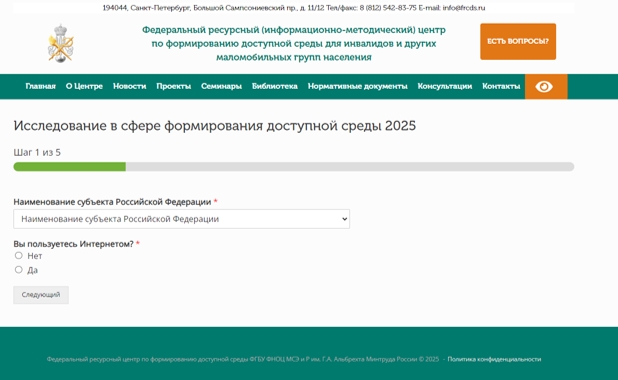Toggle the visually impaired eye icon

tap(546, 86)
